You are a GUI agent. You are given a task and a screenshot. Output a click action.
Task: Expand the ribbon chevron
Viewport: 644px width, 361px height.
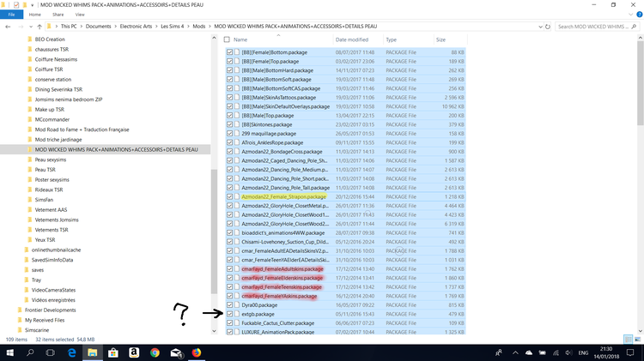tap(631, 15)
